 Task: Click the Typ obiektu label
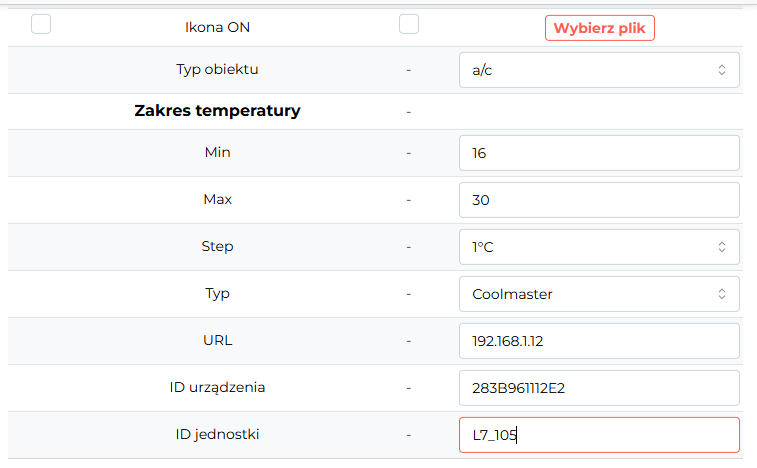217,70
